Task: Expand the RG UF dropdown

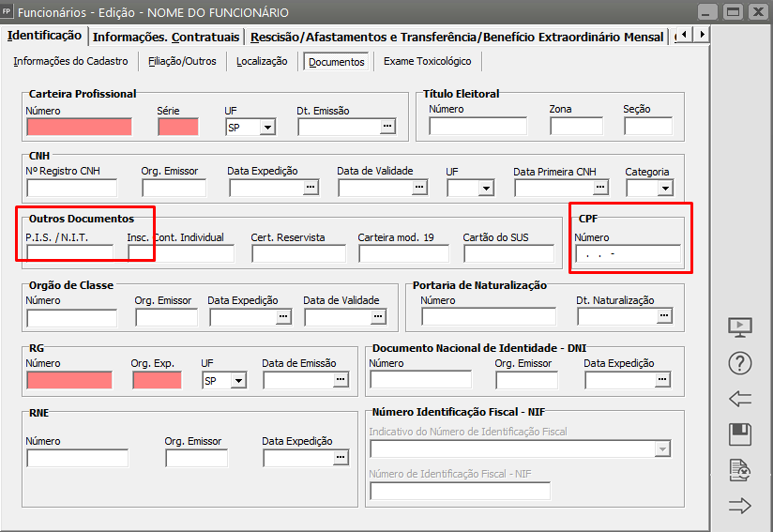Action: click(x=238, y=381)
